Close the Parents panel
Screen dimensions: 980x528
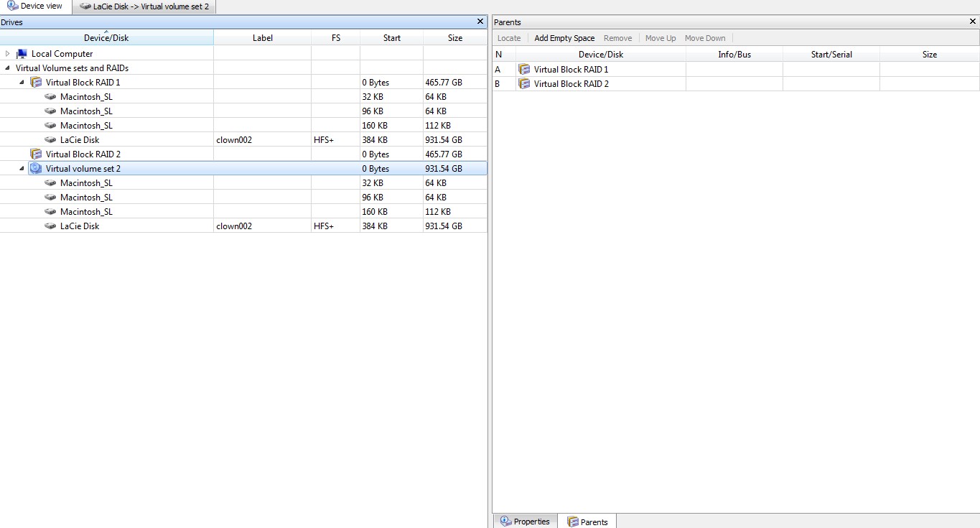973,22
